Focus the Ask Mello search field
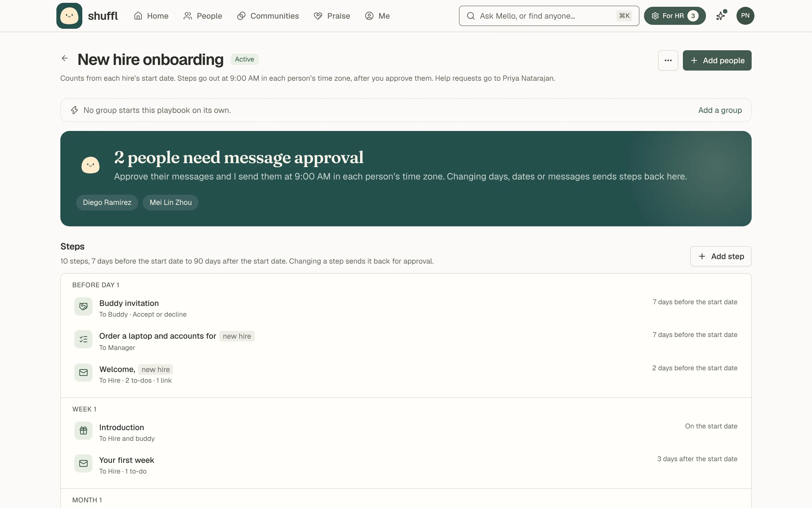Viewport: 812px width, 508px height. pos(549,16)
